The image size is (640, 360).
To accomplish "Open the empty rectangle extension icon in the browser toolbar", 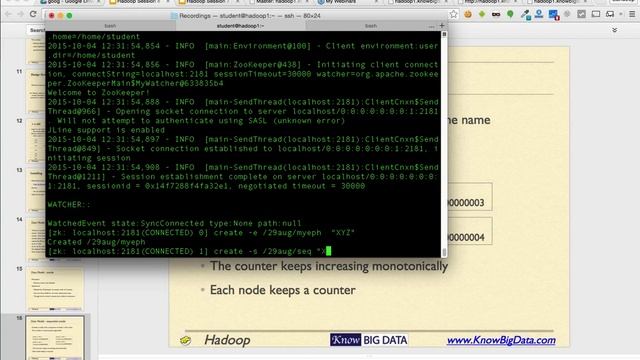I will 596,14.
